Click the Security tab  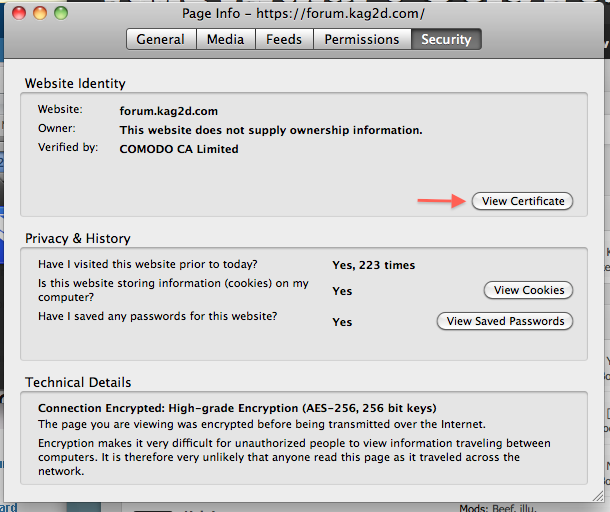pyautogui.click(x=446, y=39)
